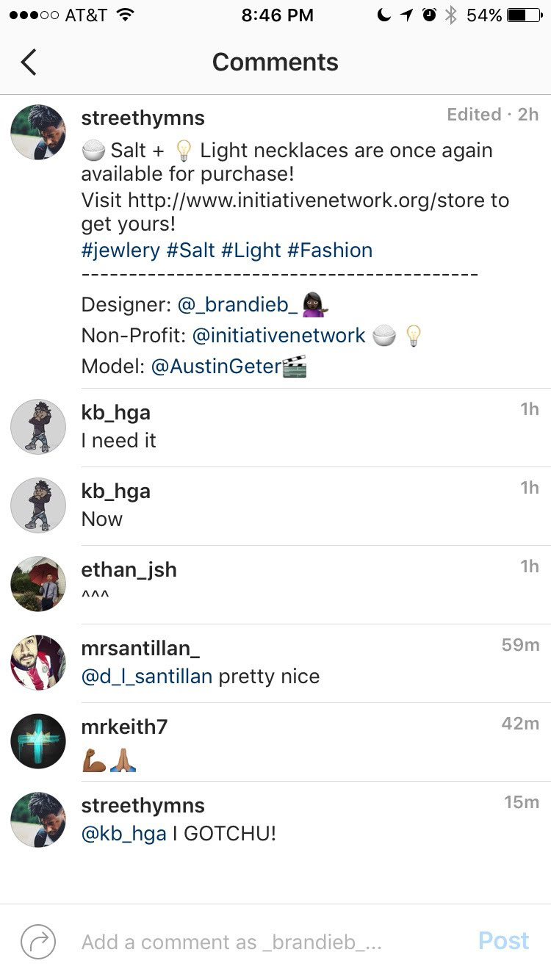Tap the share arrow icon near comment box
This screenshot has width=551, height=980.
(38, 941)
